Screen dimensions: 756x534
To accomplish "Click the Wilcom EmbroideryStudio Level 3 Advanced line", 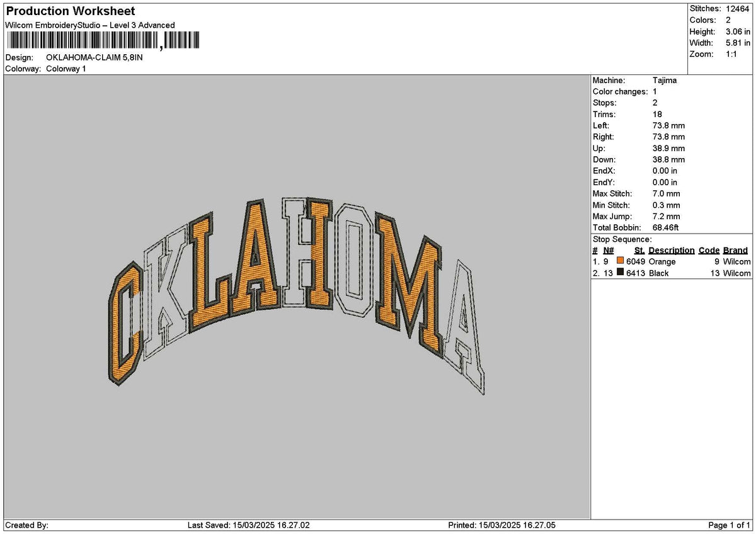I will point(90,25).
